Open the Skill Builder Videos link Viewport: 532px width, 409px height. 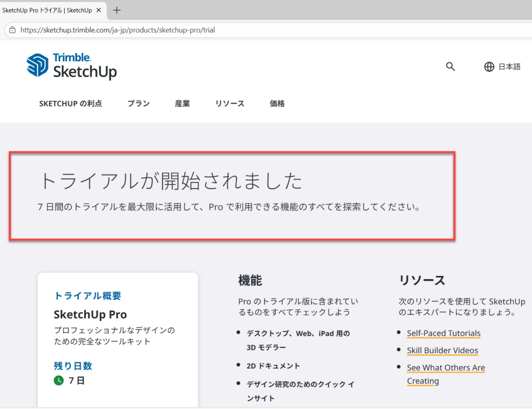point(442,350)
